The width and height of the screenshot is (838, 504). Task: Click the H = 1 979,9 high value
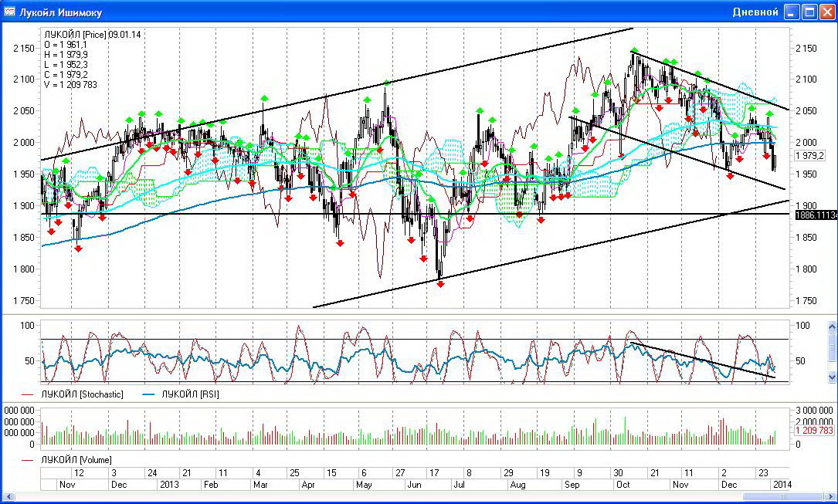click(x=66, y=55)
